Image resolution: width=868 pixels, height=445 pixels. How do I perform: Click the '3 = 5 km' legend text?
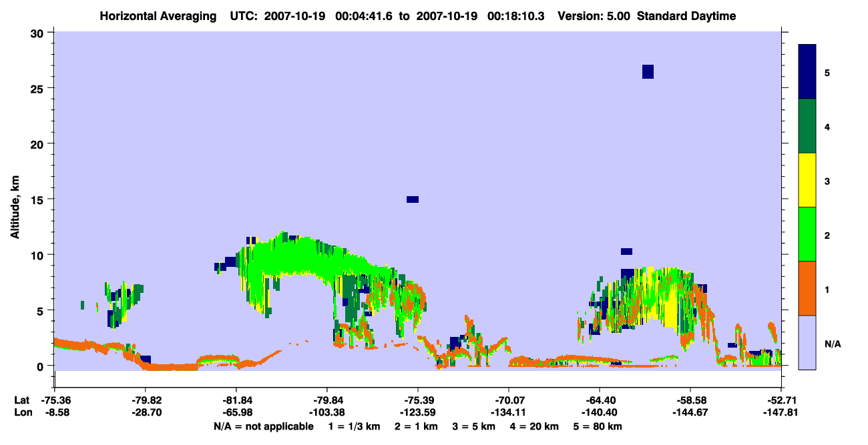coord(474,426)
